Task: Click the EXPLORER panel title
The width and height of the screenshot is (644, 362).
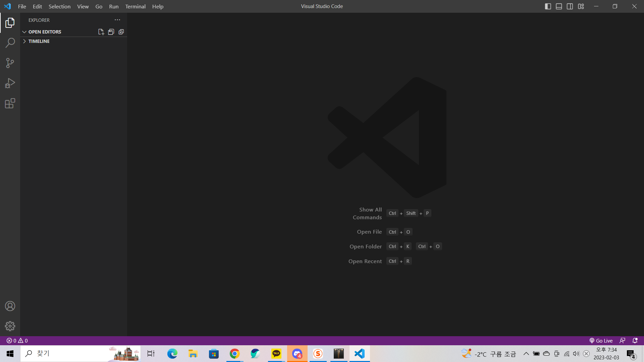Action: coord(39,20)
